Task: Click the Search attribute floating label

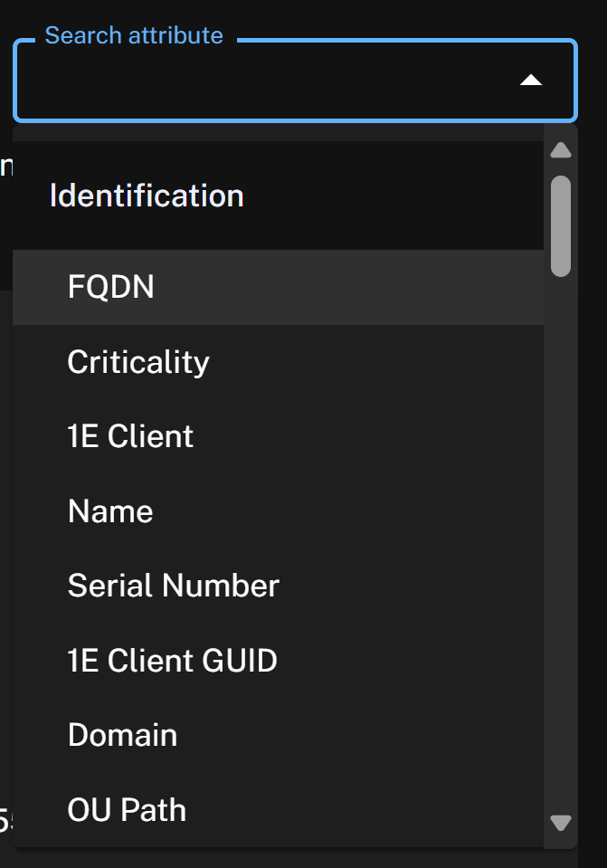Action: 134,36
